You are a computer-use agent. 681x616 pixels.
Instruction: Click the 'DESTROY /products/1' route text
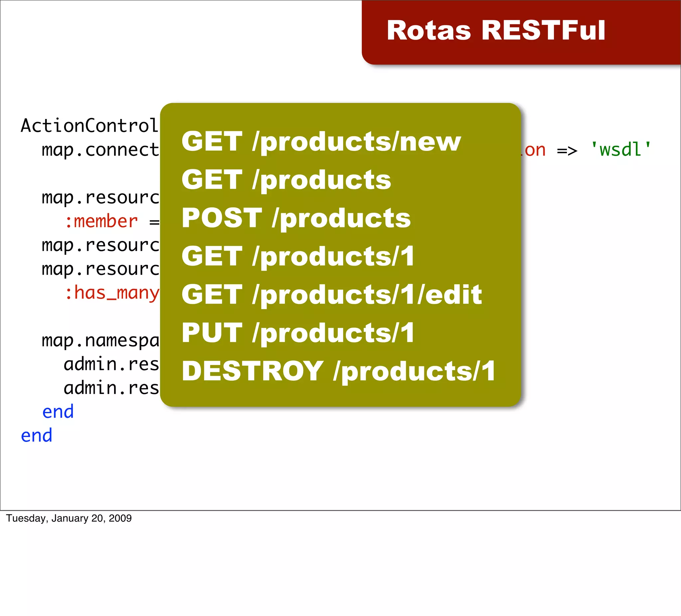[339, 371]
